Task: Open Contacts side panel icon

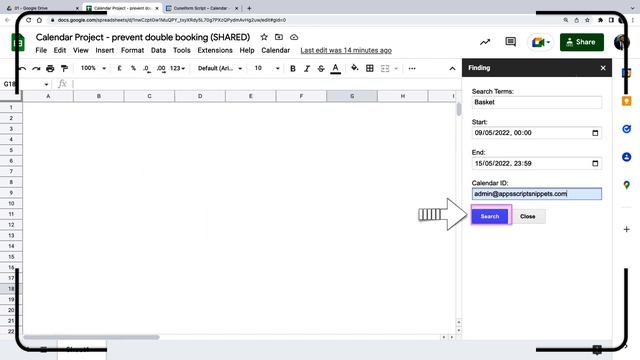Action: coord(627,157)
